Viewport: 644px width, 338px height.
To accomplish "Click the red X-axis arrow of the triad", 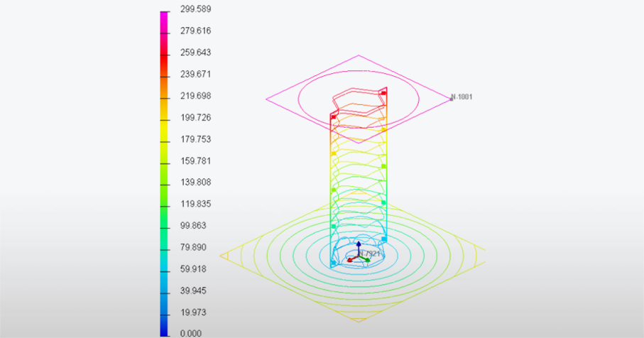I will (x=351, y=260).
